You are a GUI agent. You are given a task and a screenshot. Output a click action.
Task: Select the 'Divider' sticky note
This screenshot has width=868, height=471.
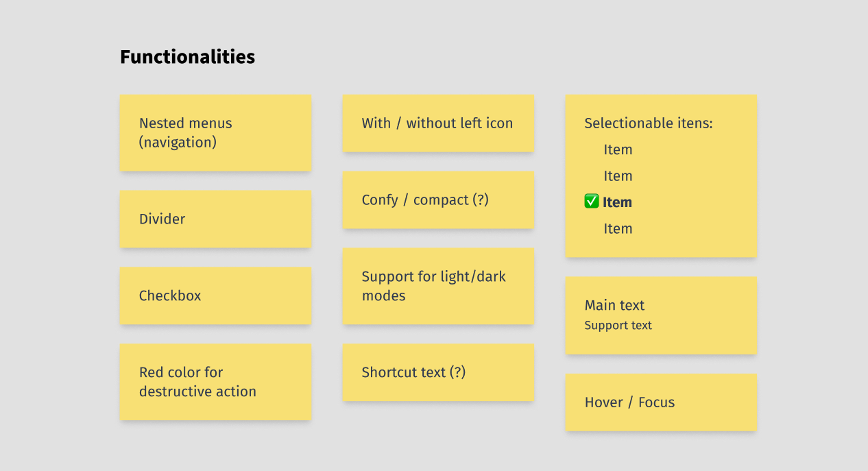(x=215, y=219)
